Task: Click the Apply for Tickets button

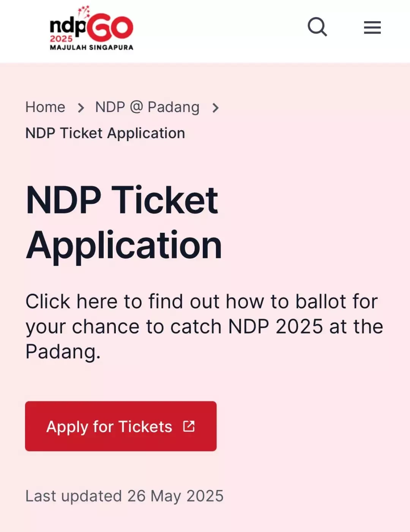Action: (x=121, y=426)
